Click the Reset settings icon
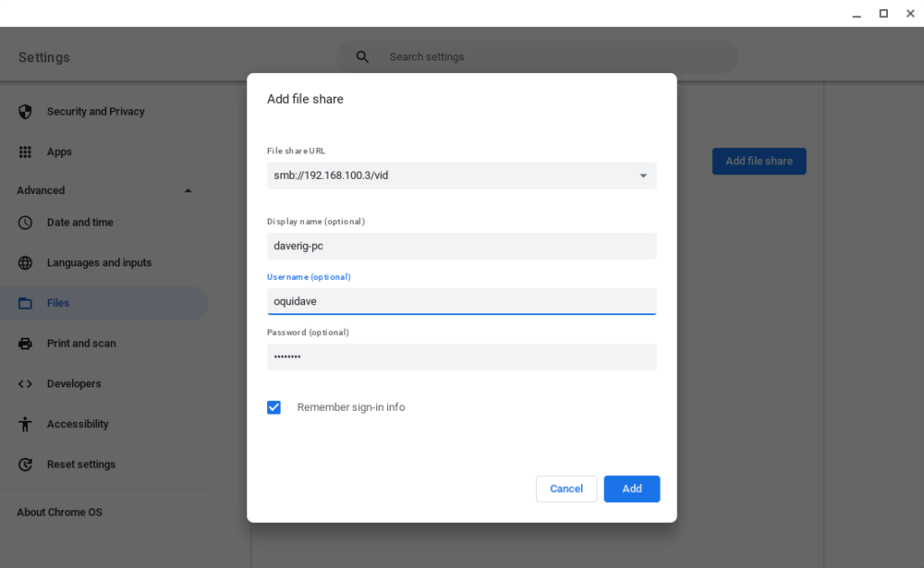924x568 pixels. click(x=24, y=464)
